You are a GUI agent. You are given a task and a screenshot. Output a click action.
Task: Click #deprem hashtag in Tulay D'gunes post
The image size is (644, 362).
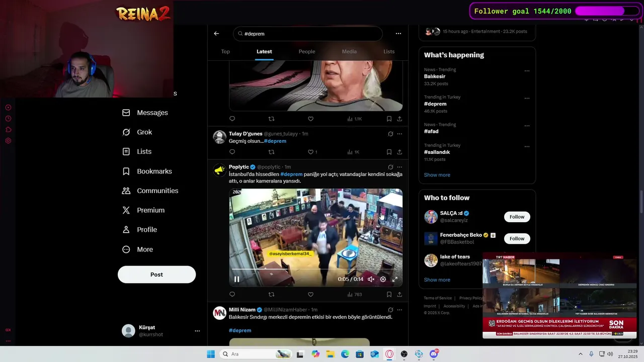pyautogui.click(x=275, y=141)
